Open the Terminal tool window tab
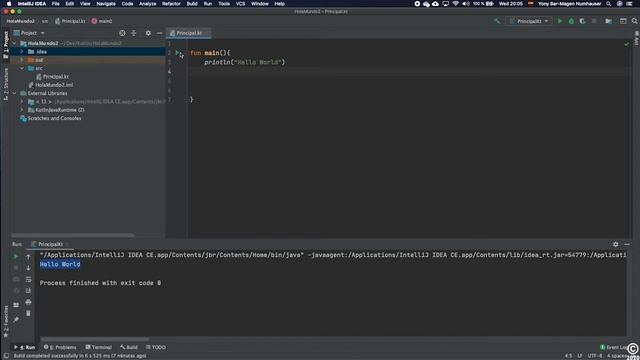This screenshot has width=640, height=360. click(99, 347)
